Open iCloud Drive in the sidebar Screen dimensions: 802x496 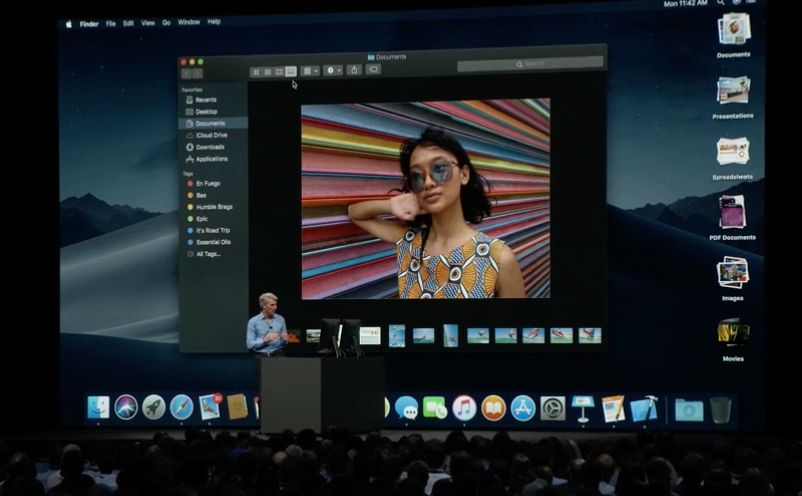tap(213, 135)
